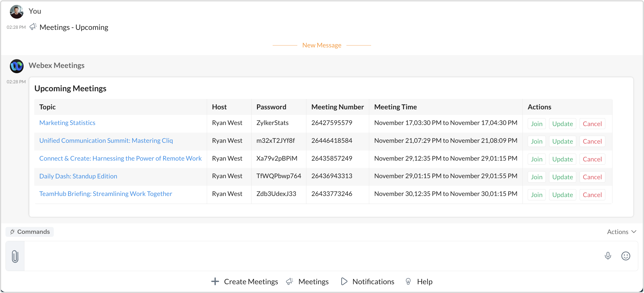The height and width of the screenshot is (293, 644).
Task: Open the Commands menu
Action: tap(30, 232)
